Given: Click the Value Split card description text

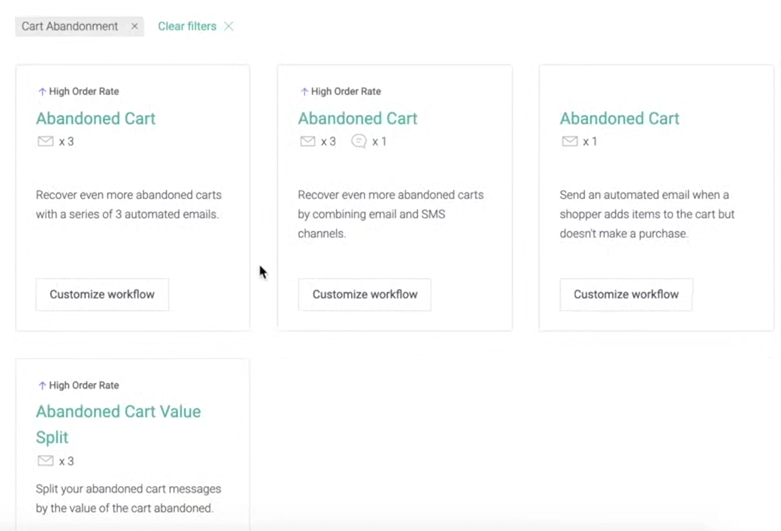Looking at the screenshot, I should (x=129, y=498).
